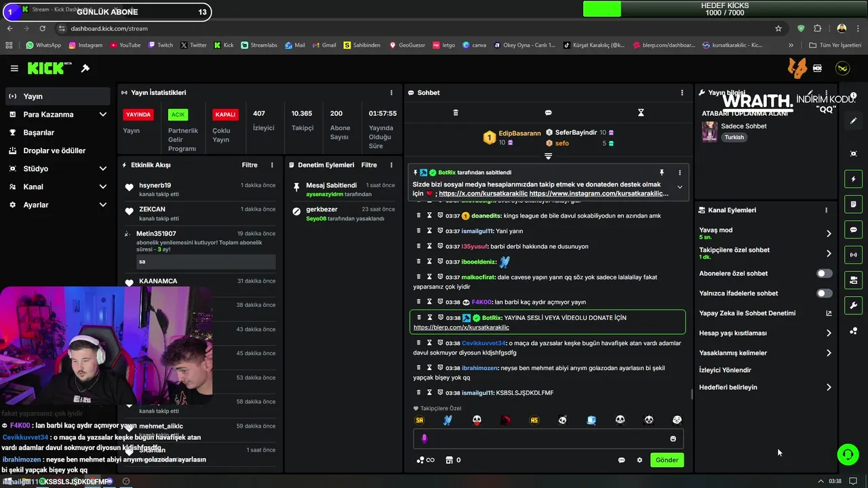
Task: Select Yayın in the left sidebar
Action: pos(58,96)
